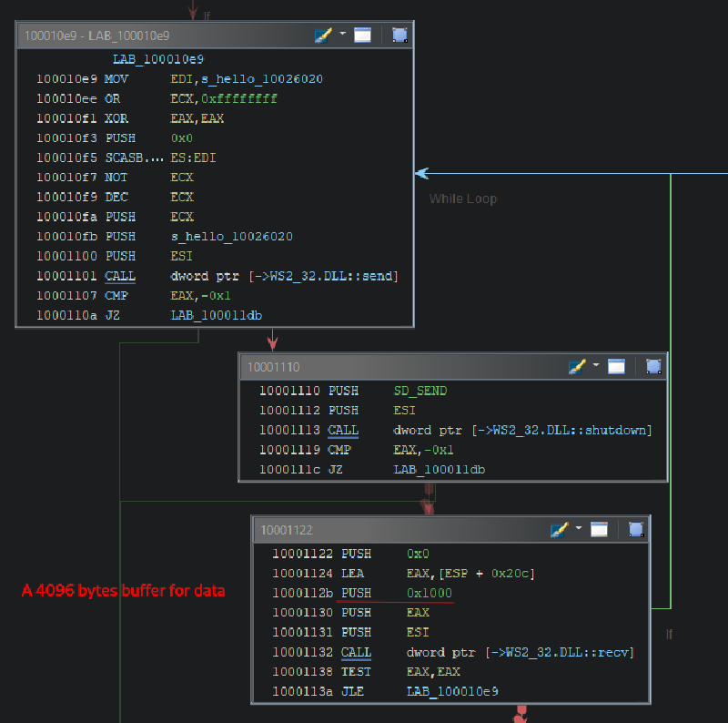Click the color brush icon in block 10001122
Screen dimensions: 728x723
[x=560, y=530]
